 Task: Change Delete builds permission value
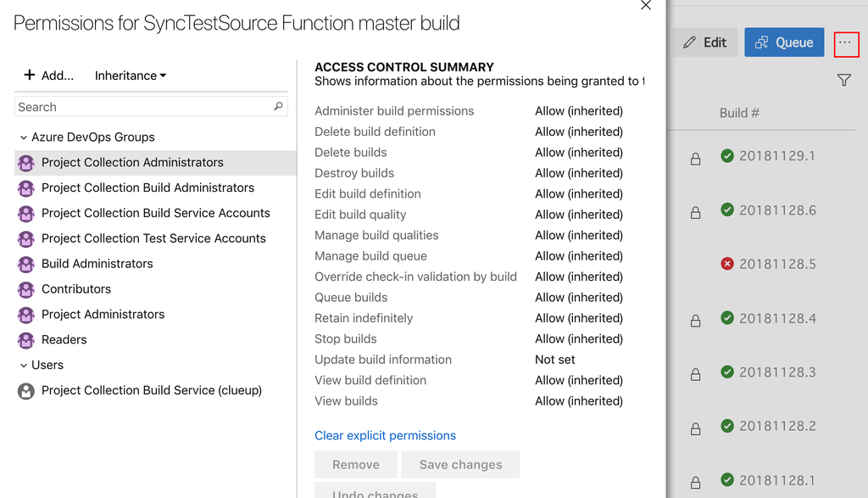pyautogui.click(x=578, y=153)
